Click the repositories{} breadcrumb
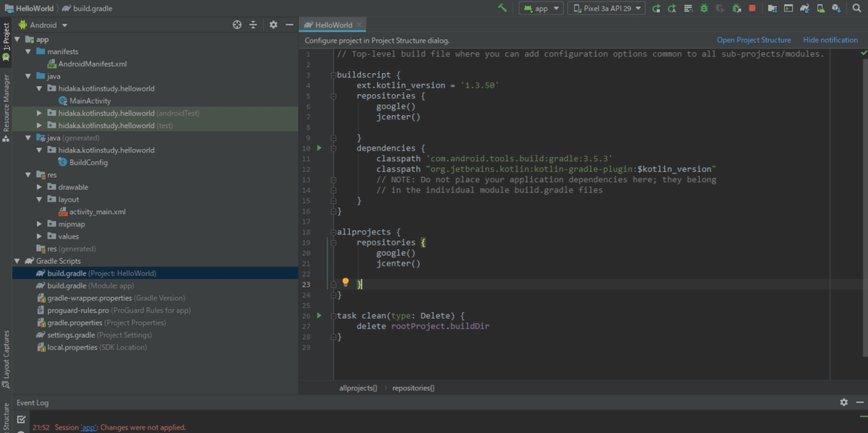This screenshot has height=433, width=868. click(x=413, y=388)
